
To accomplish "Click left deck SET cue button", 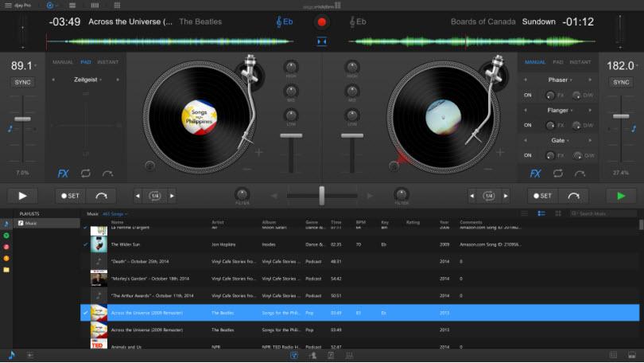I will [x=70, y=196].
